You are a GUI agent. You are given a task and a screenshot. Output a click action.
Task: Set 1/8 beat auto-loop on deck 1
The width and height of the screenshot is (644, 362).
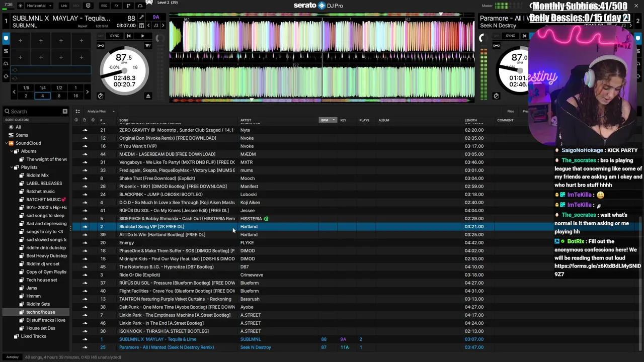26,87
